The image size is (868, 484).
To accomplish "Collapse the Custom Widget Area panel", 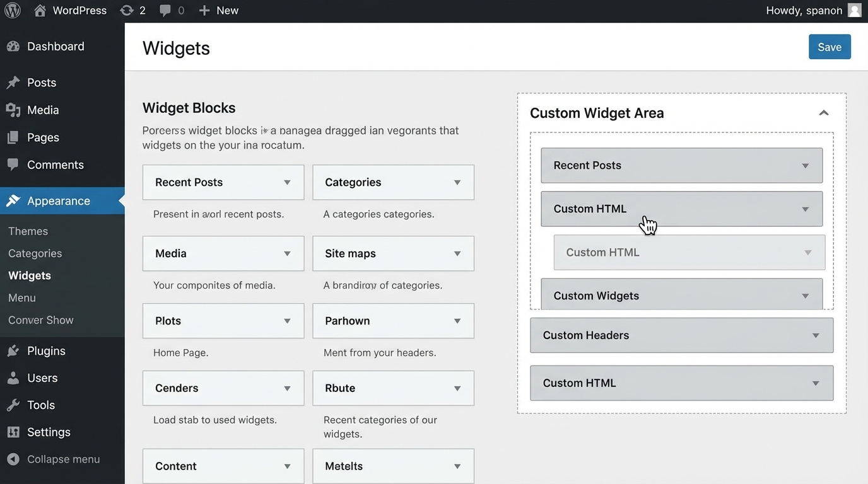I will pos(824,113).
